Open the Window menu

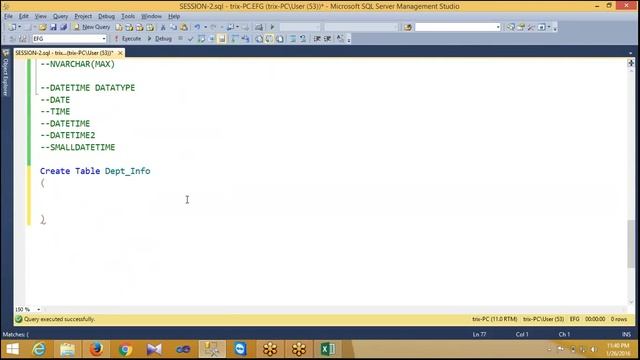click(151, 16)
